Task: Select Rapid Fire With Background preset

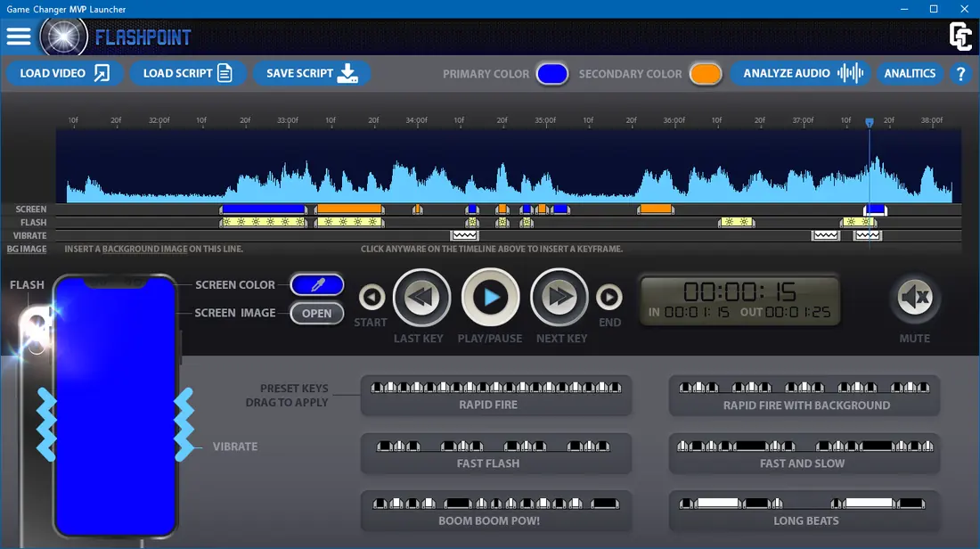Action: (x=804, y=395)
